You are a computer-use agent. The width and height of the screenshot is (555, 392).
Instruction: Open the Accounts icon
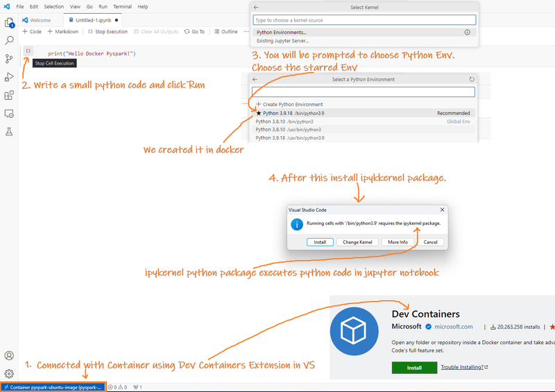pyautogui.click(x=9, y=355)
